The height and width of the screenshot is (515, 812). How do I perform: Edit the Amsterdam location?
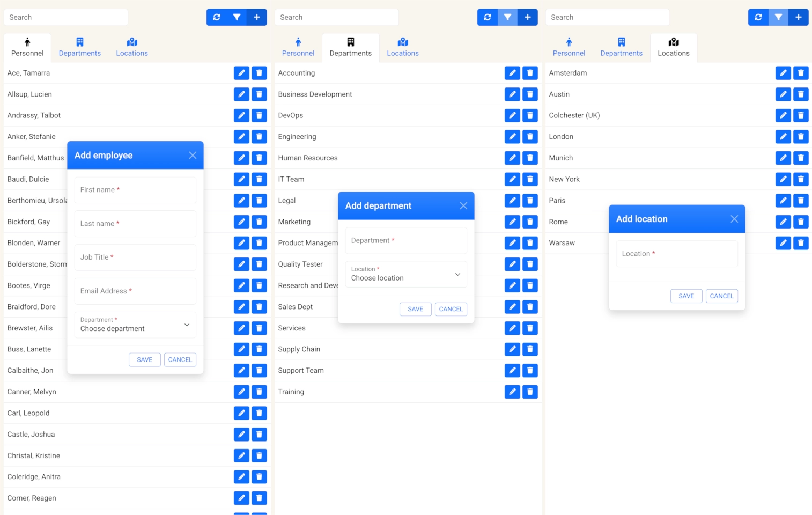tap(783, 73)
